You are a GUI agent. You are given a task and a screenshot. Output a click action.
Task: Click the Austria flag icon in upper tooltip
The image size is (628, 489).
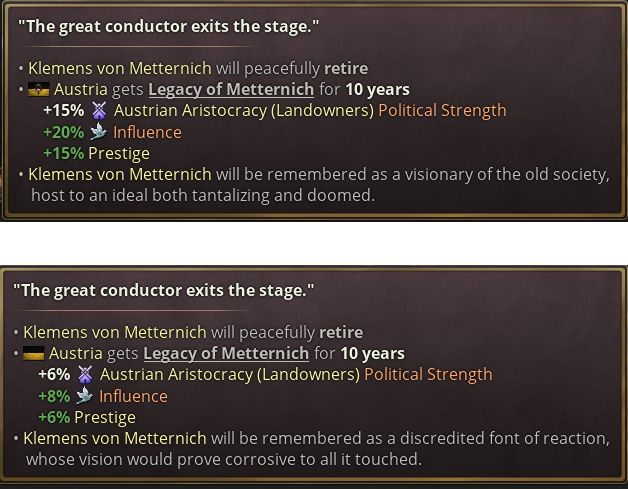coord(38,89)
